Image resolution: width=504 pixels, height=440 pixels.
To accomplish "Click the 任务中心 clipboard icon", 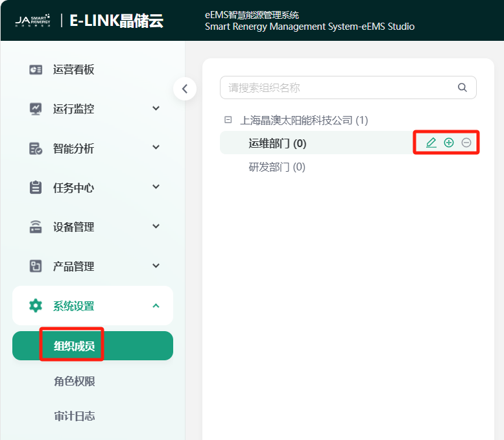I will 36,188.
